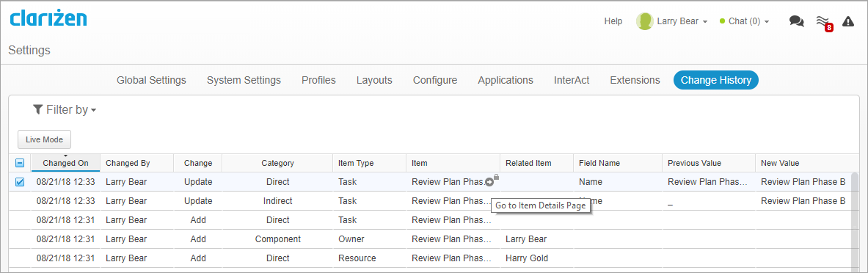This screenshot has width=868, height=273.
Task: Select the Component category cell
Action: pos(277,239)
